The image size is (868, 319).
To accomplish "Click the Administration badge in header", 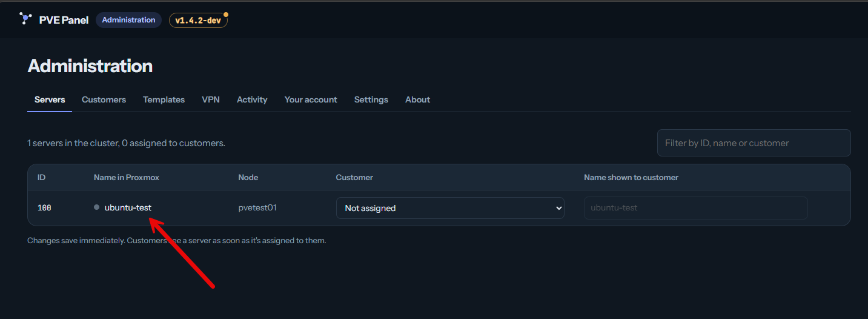I will click(128, 20).
